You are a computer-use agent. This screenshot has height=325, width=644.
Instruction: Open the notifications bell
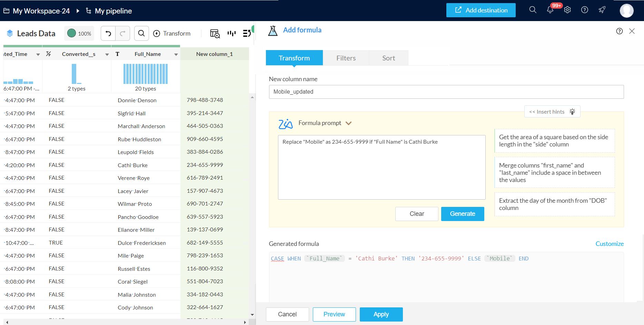(550, 10)
